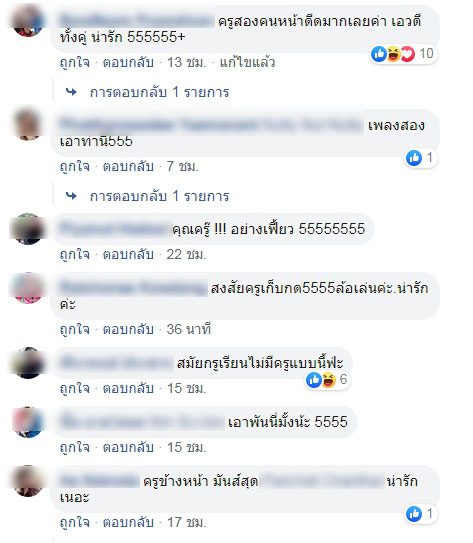Image resolution: width=473 pixels, height=543 pixels.
Task: Click the thumbs-up icon on the 'เพลงสอง' comment
Action: (x=414, y=158)
